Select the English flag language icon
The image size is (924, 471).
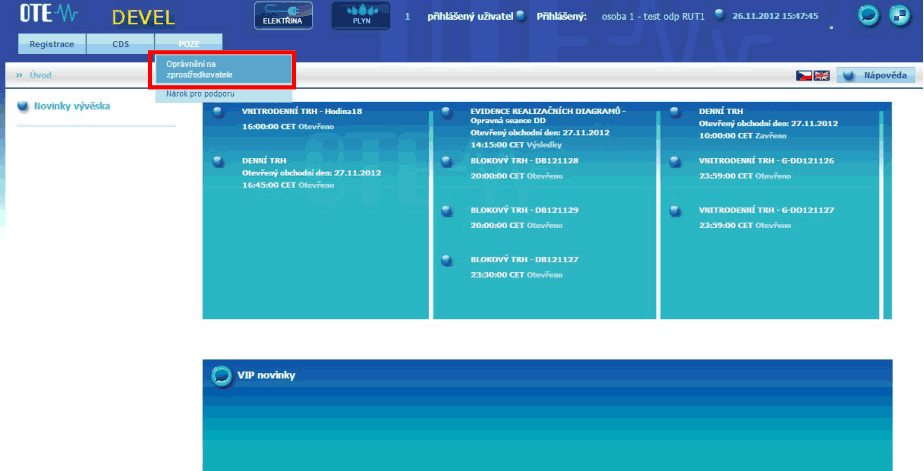tap(821, 75)
